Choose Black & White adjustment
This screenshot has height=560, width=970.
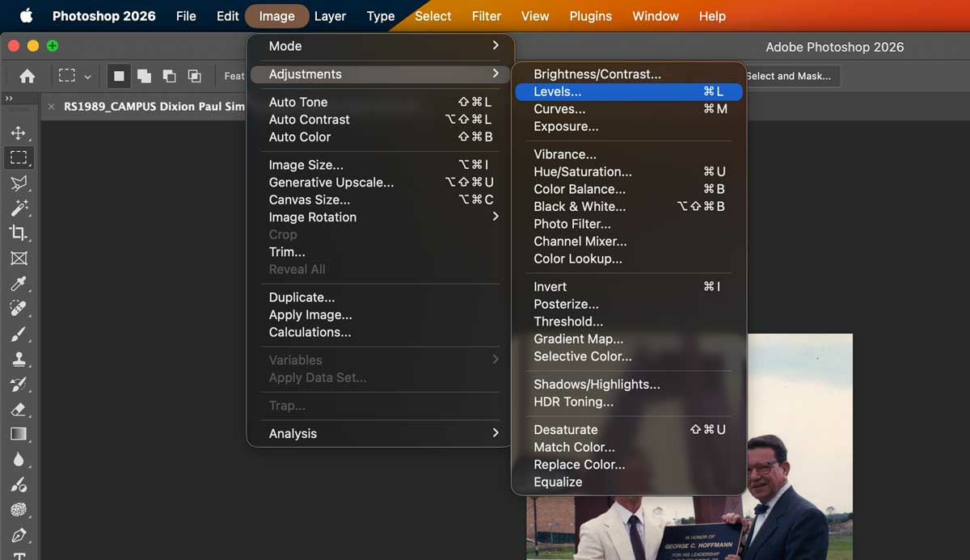[628, 206]
